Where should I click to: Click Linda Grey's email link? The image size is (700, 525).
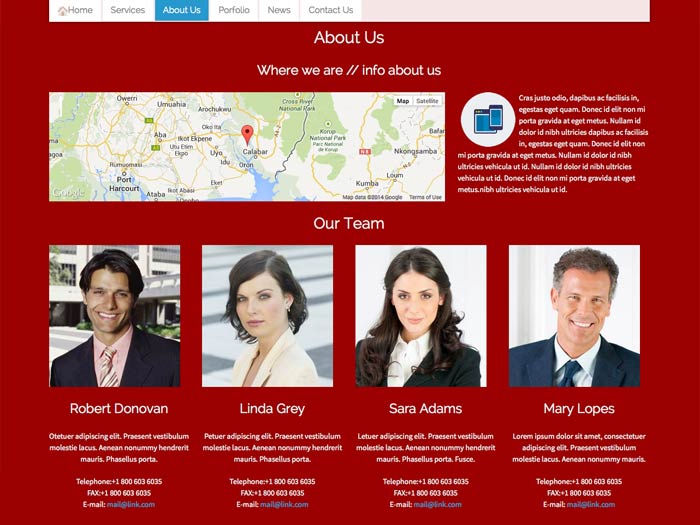point(284,504)
